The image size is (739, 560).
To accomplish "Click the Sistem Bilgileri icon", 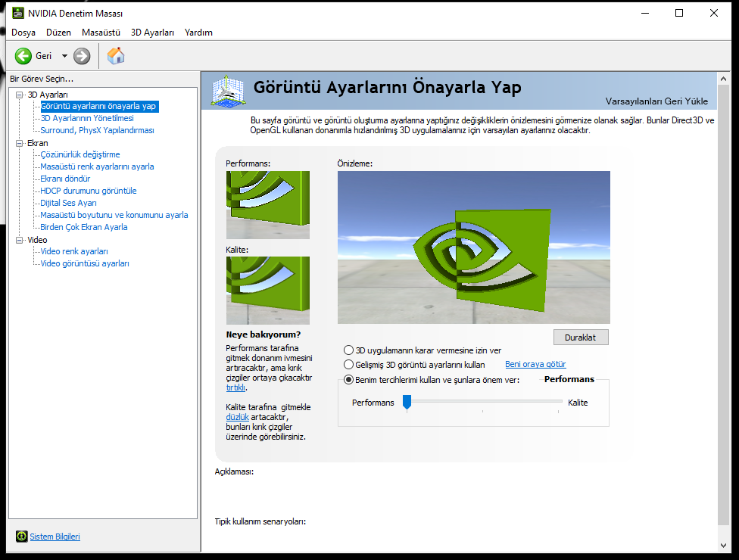I will 21,536.
